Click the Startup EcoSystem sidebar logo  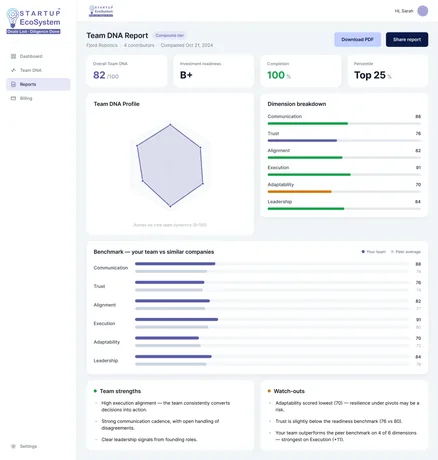(x=33, y=21)
